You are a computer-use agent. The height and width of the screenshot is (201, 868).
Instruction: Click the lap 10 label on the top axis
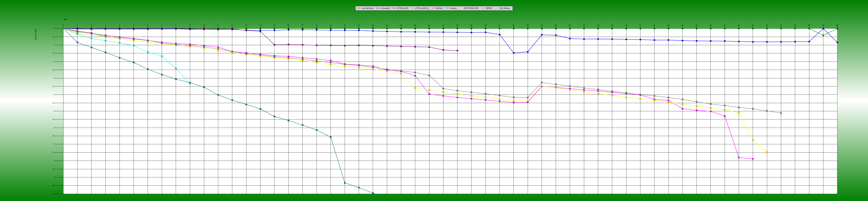(204, 25)
